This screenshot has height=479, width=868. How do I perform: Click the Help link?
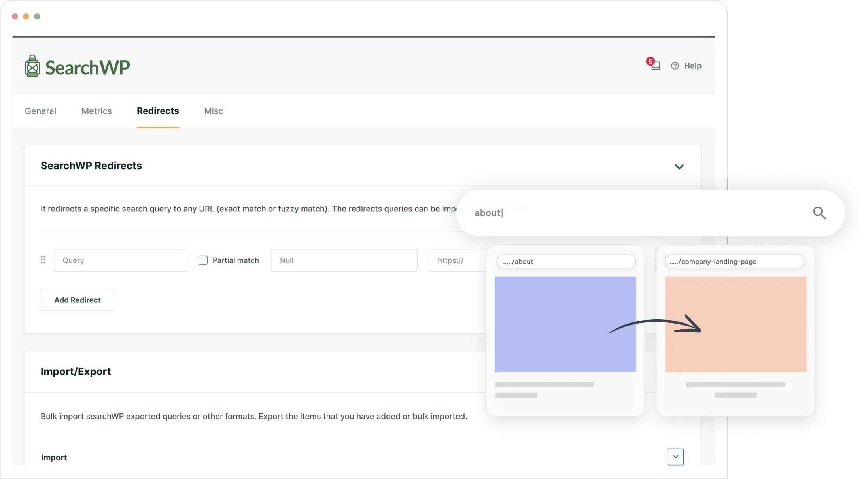tap(693, 66)
